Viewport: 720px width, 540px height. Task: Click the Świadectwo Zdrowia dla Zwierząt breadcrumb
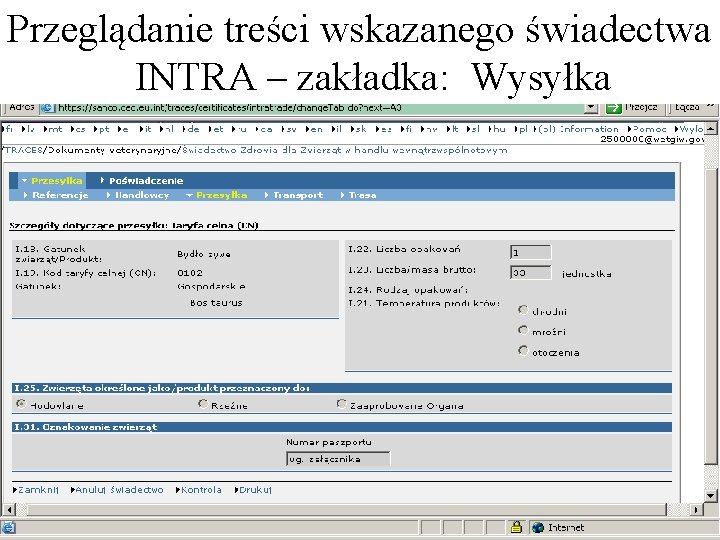pyautogui.click(x=345, y=150)
